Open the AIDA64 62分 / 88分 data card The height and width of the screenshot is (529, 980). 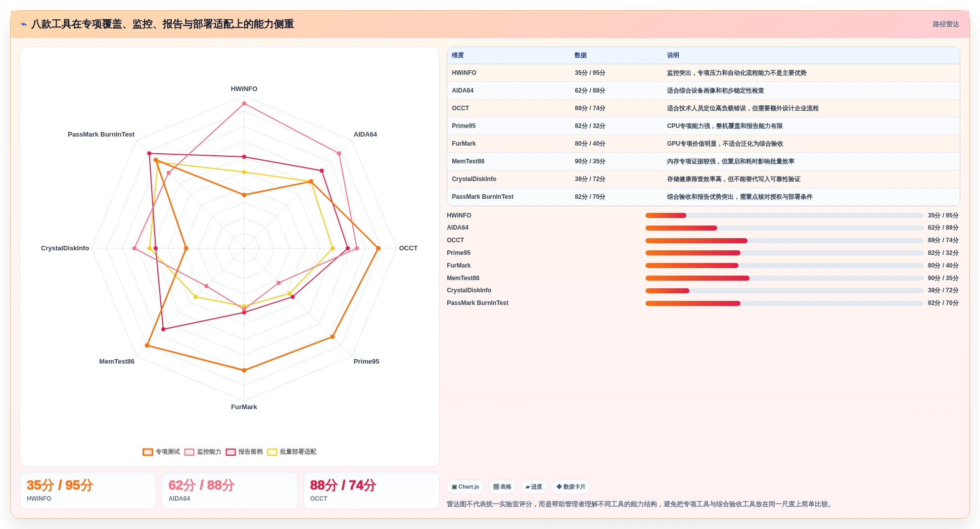point(229,491)
